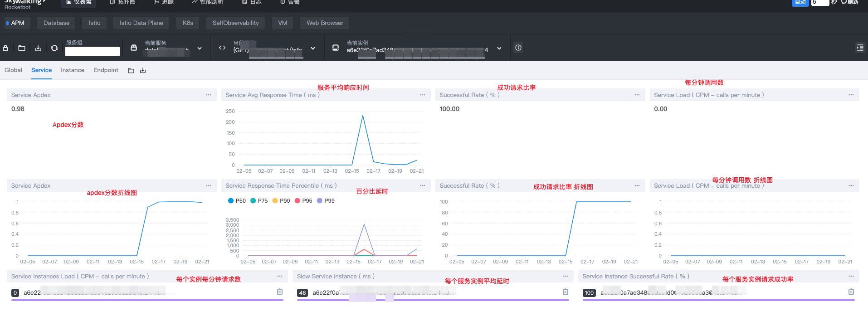Copy instance name in Slow Service Instance
This screenshot has width=868, height=326.
[x=566, y=292]
